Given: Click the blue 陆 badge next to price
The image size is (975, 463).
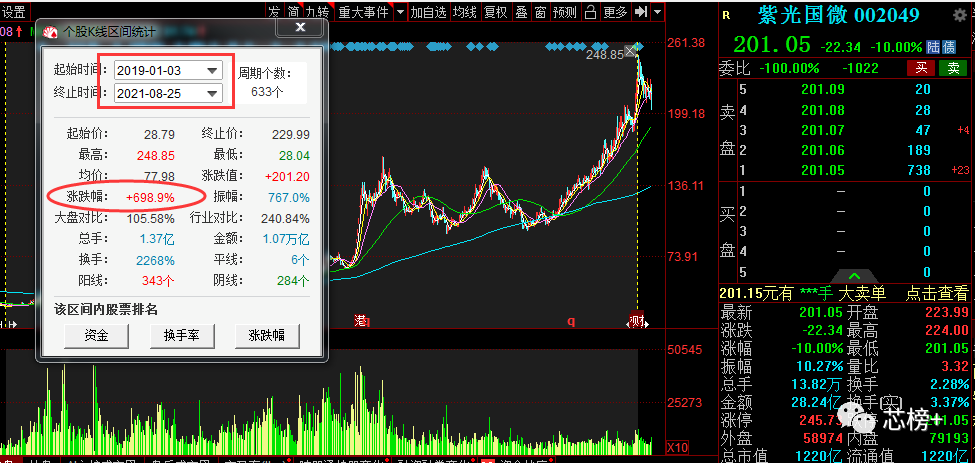Looking at the screenshot, I should [935, 47].
